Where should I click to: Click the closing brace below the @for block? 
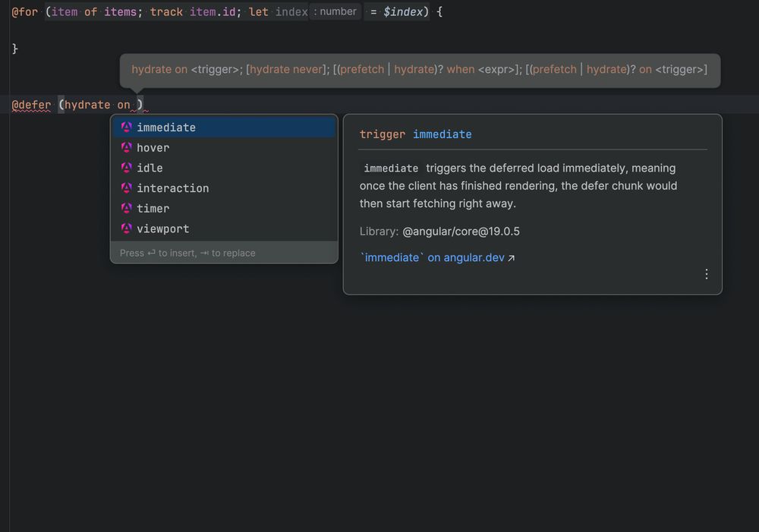15,49
